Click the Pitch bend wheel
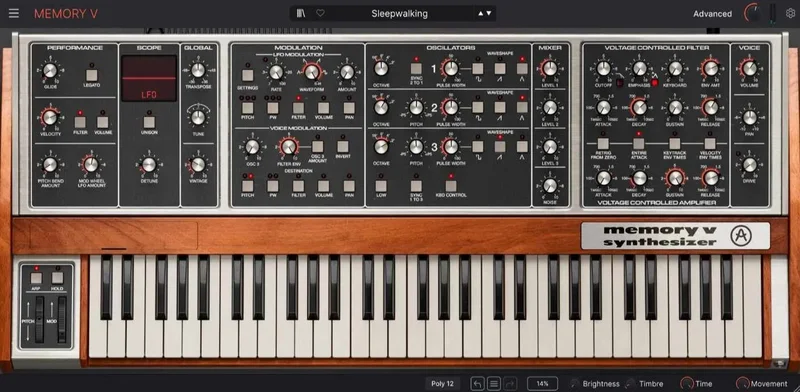 [39, 320]
